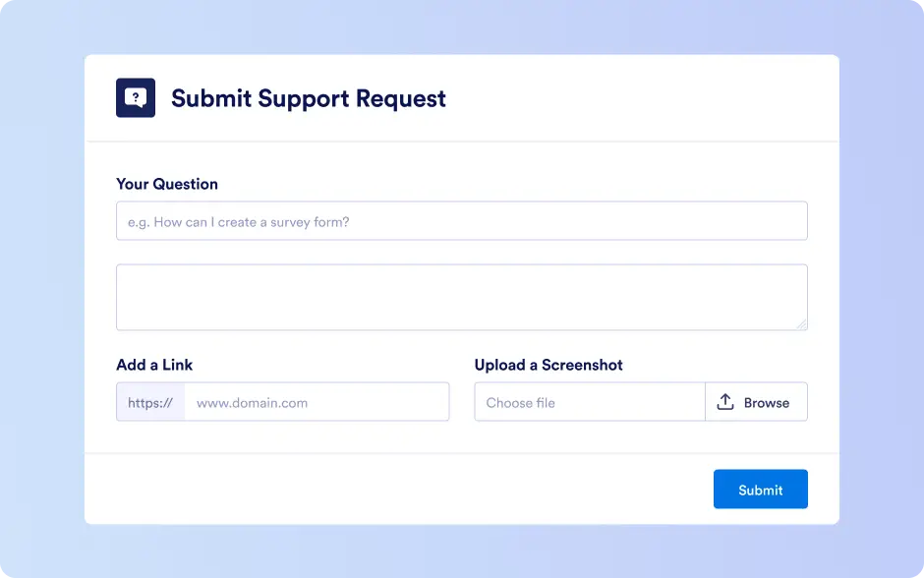This screenshot has width=924, height=578.
Task: Click inside the large description text area
Action: pos(461,298)
